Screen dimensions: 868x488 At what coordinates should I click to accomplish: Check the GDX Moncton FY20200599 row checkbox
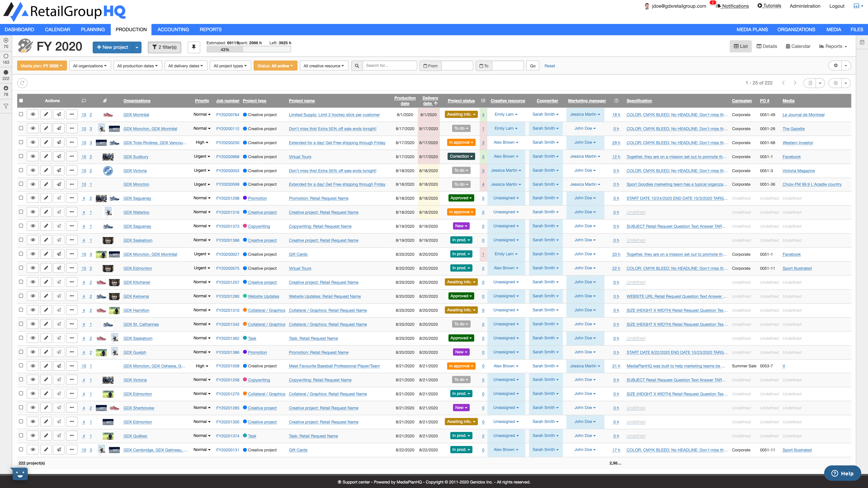coord(21,184)
